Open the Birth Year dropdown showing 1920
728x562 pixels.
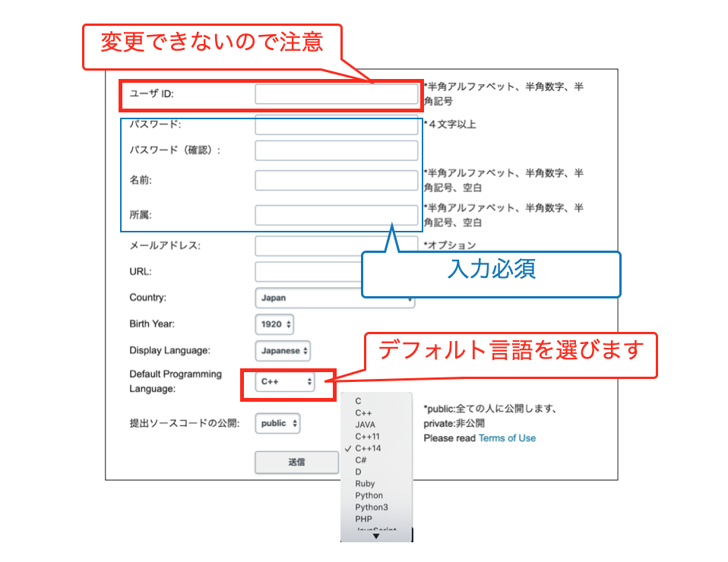pyautogui.click(x=274, y=324)
